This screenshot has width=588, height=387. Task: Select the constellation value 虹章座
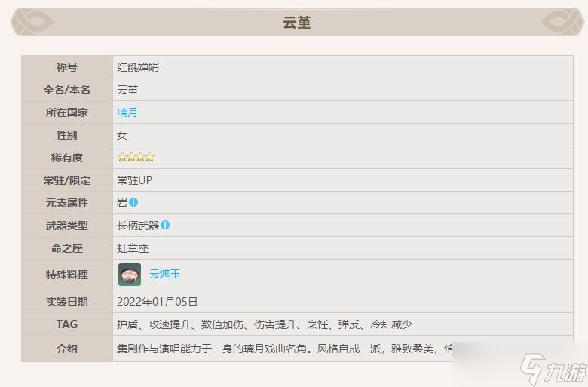(133, 248)
